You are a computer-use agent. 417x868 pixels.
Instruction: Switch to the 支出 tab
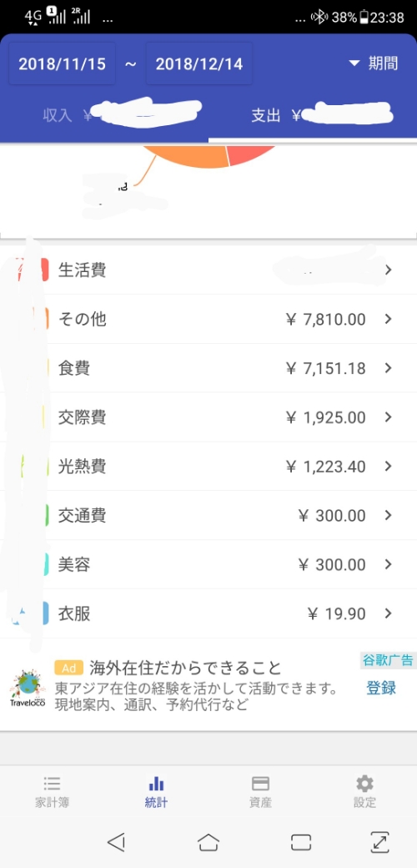tap(313, 115)
